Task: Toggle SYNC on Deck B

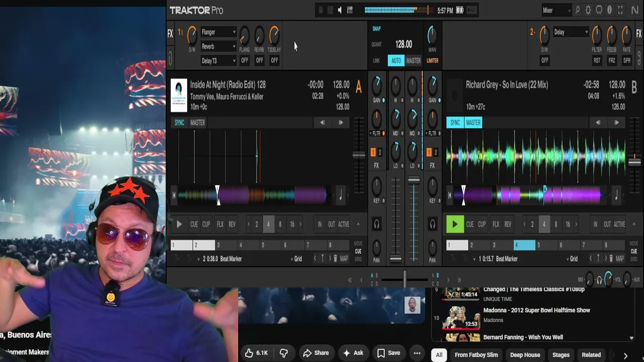Action: coord(455,122)
